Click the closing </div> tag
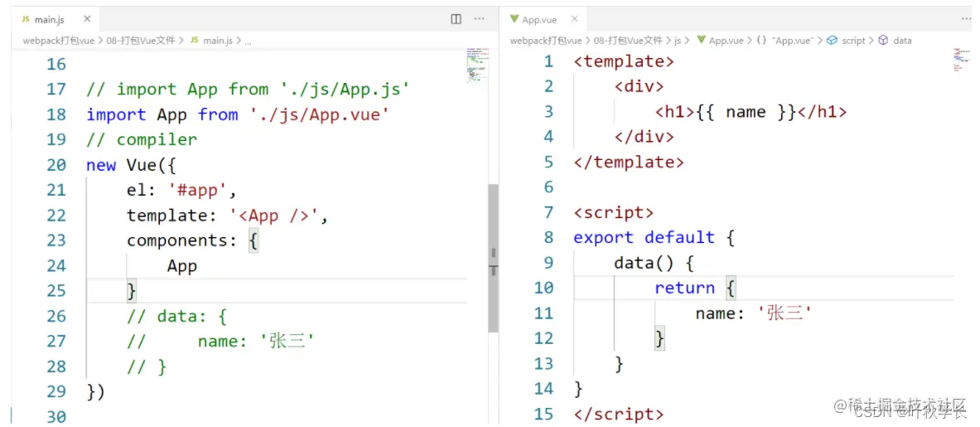This screenshot has height=427, width=980. click(x=644, y=137)
